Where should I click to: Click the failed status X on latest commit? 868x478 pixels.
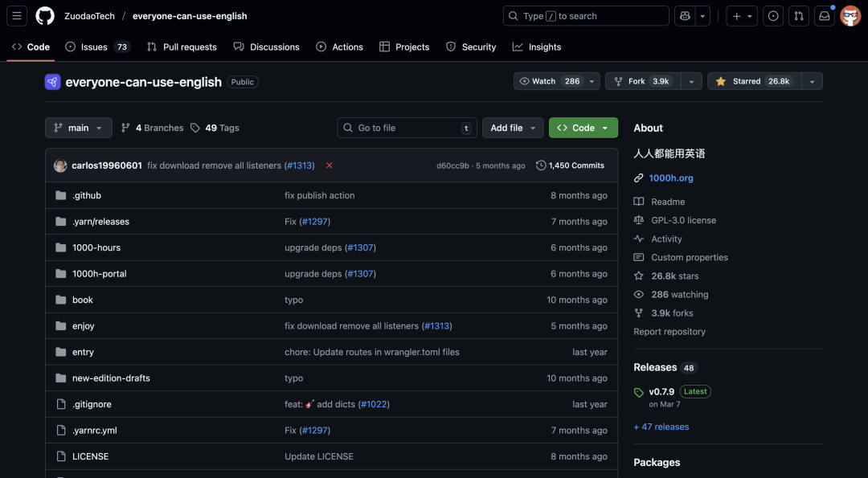329,165
